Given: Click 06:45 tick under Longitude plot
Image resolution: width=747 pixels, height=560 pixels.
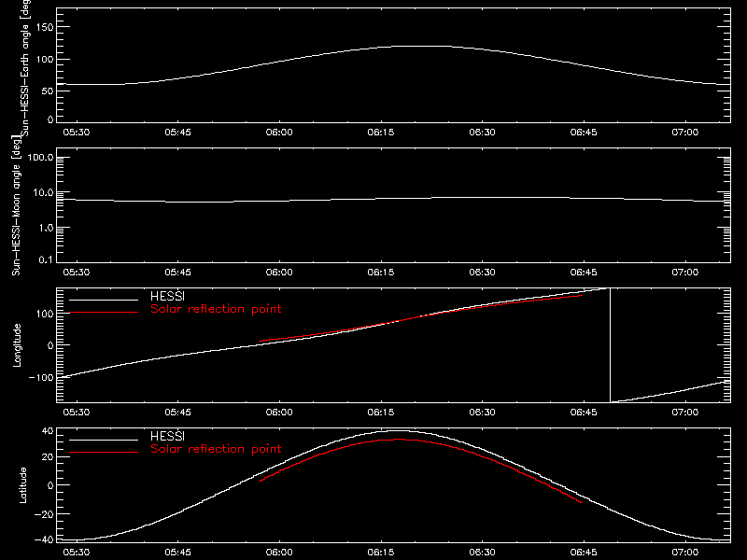Looking at the screenshot, I should [x=584, y=413].
